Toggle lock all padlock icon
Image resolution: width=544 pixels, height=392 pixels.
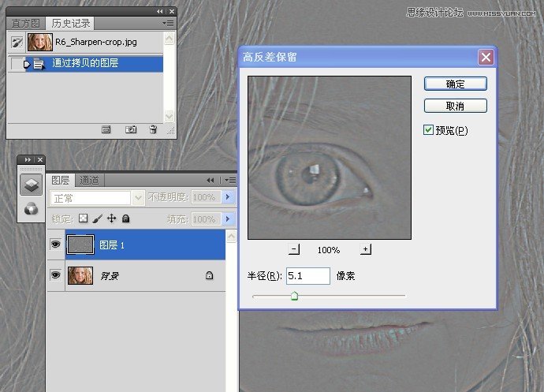pos(125,218)
